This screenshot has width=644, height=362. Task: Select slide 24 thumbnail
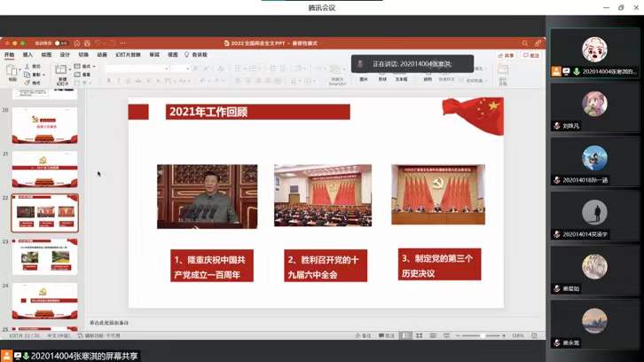pyautogui.click(x=44, y=301)
